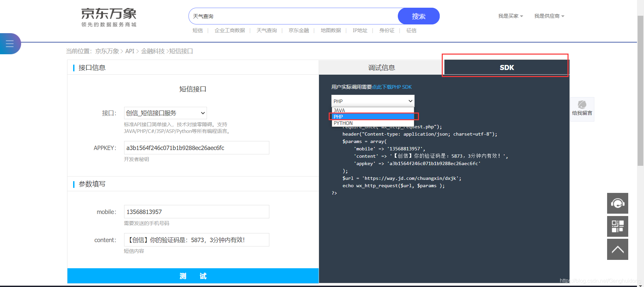Switch to the 调试信息 tab
The width and height of the screenshot is (644, 287).
pyautogui.click(x=381, y=68)
